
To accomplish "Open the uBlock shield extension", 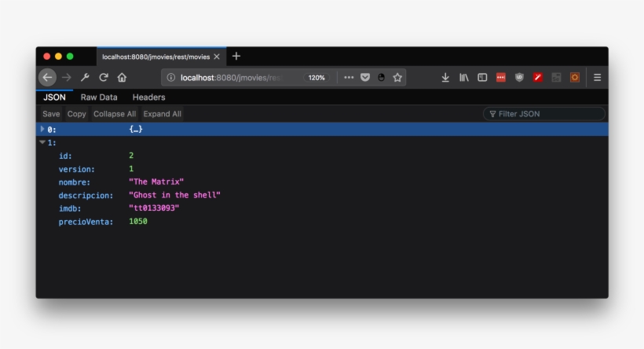I will click(519, 77).
